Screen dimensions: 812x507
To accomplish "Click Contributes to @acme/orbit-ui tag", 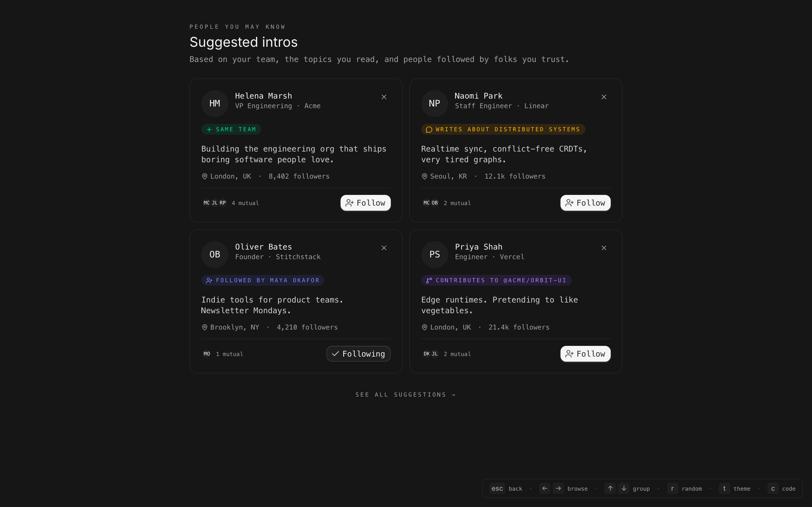I will click(496, 280).
